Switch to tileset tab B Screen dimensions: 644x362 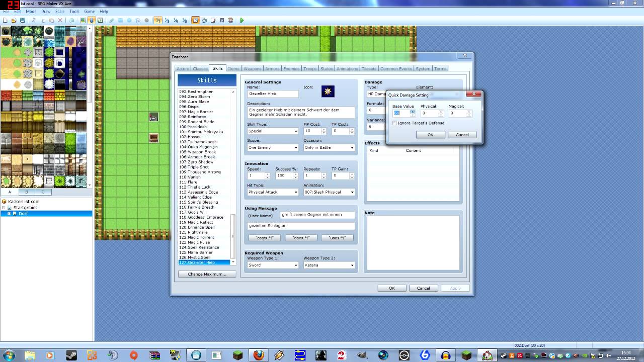point(26,192)
